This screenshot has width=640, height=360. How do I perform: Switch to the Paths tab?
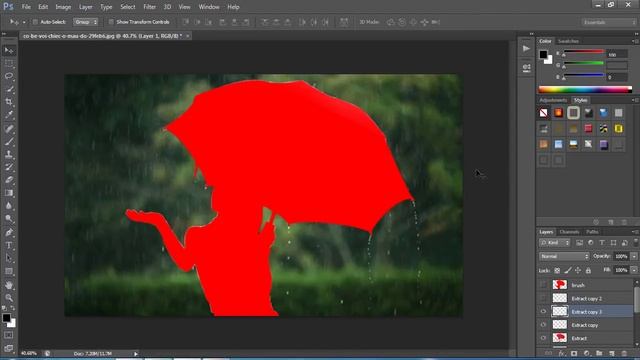coord(592,232)
